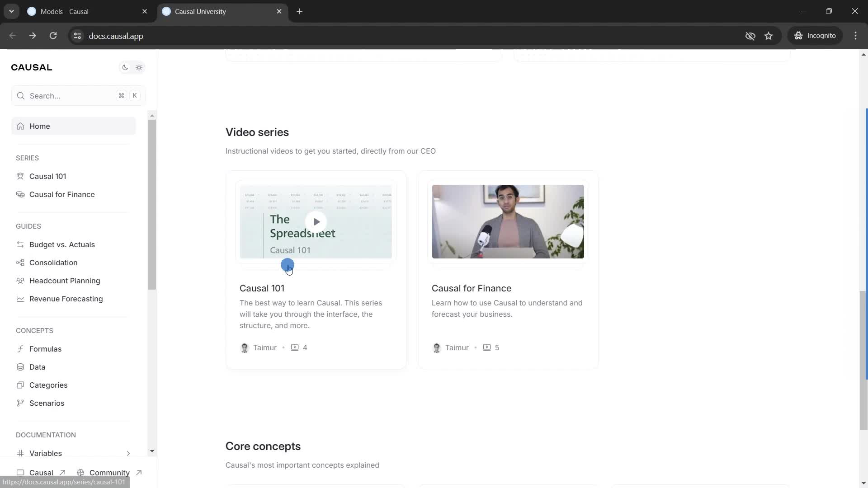868x488 pixels.
Task: Open Revenue Forecasting guide
Action: point(66,299)
